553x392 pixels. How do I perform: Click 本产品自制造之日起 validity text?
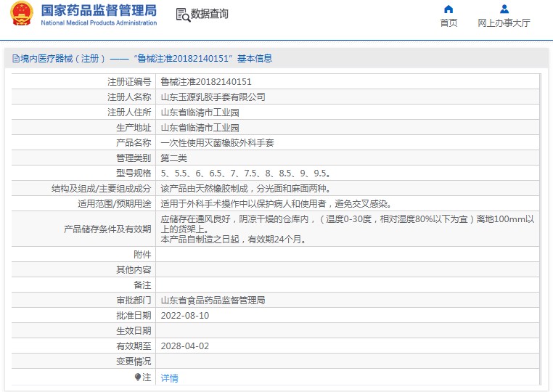(x=234, y=240)
